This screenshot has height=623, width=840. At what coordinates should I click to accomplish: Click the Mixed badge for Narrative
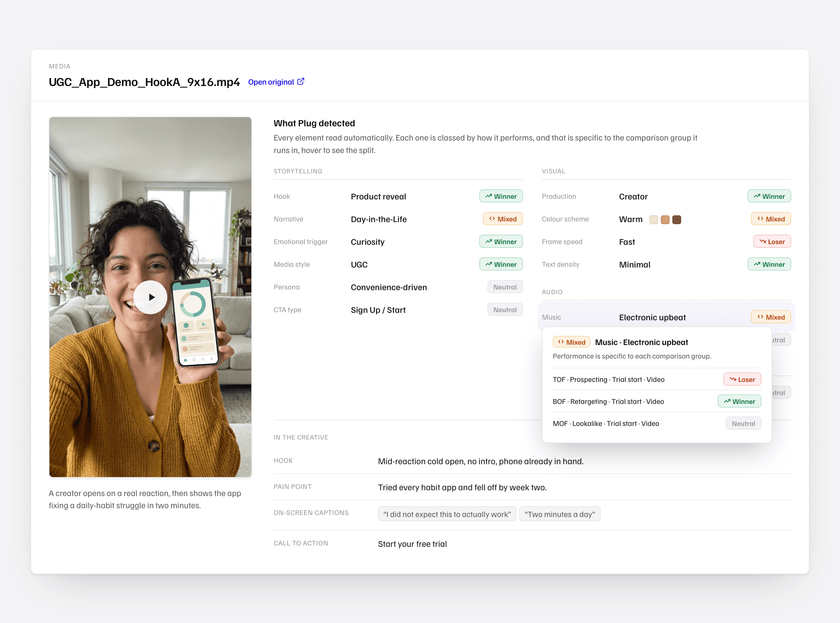(x=503, y=219)
